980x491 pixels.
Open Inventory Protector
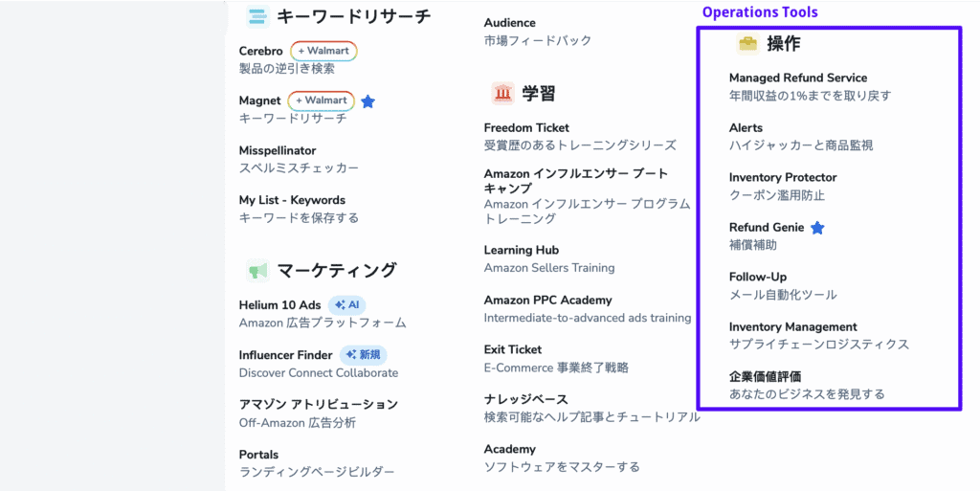(x=783, y=177)
